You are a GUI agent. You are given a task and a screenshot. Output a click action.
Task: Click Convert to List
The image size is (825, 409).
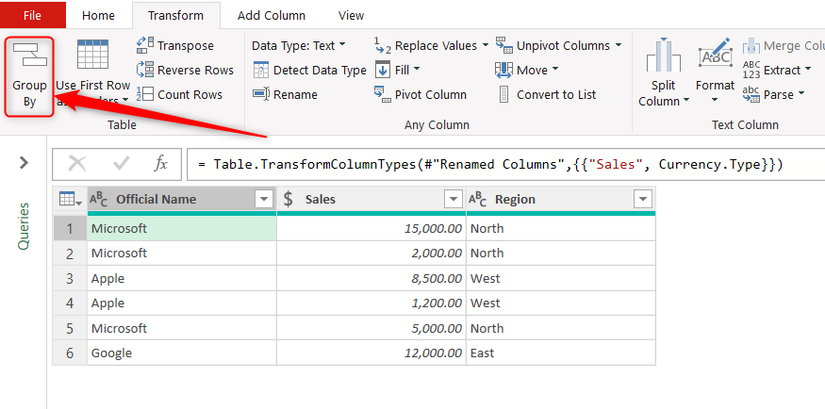(x=547, y=95)
